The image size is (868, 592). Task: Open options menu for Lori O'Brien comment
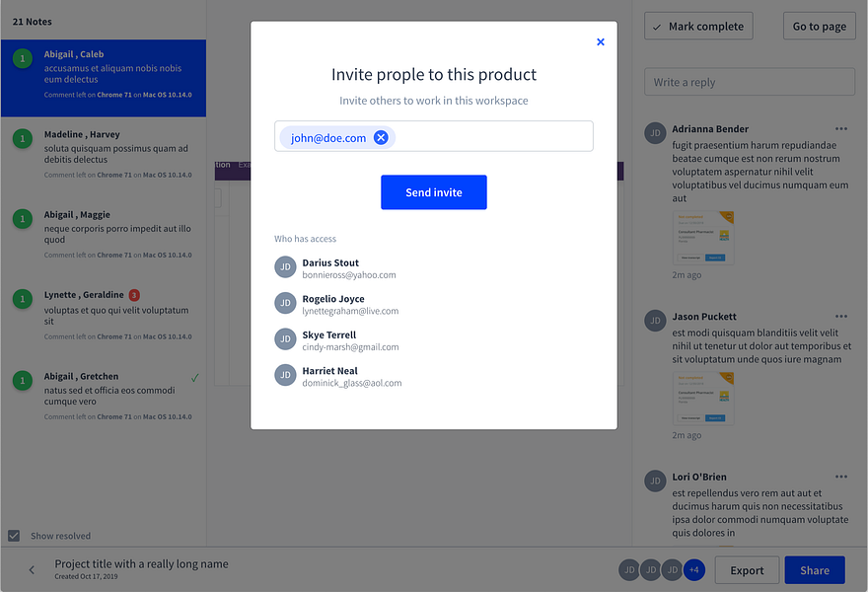(x=840, y=478)
